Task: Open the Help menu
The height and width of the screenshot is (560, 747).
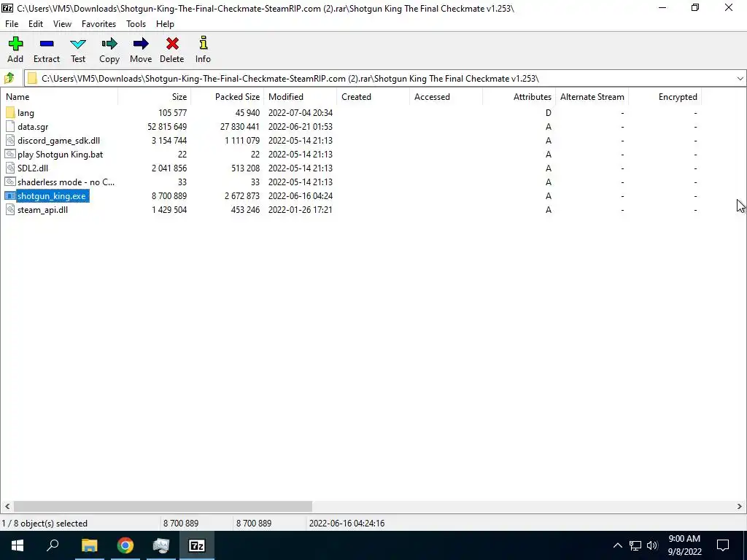Action: point(165,24)
